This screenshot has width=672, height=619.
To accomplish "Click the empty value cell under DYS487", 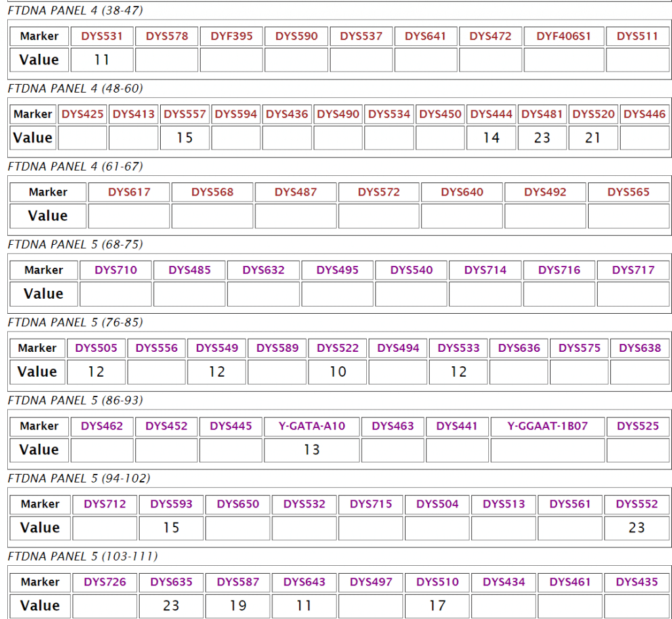I will click(295, 216).
